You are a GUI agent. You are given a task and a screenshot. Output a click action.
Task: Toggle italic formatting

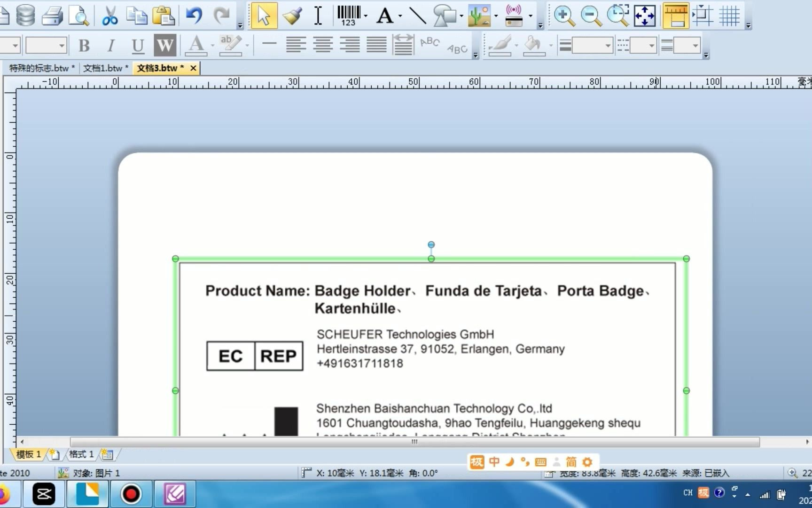(x=111, y=45)
